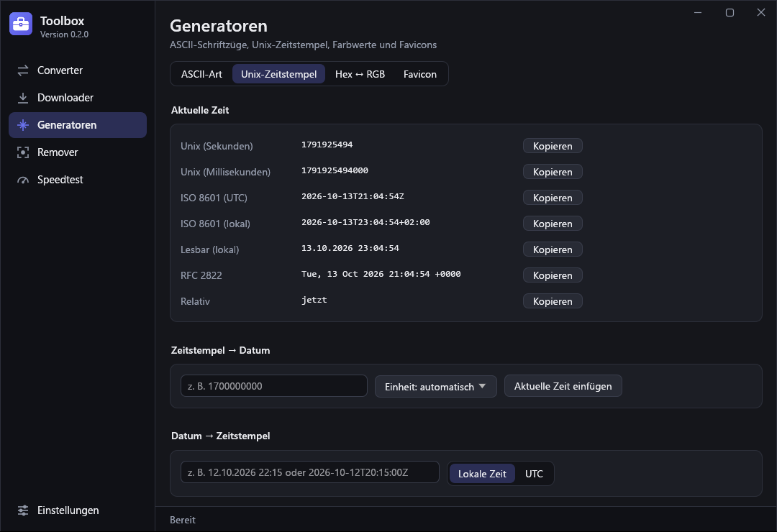Switch to the ASCII-Art tab
This screenshot has height=532, width=777.
(201, 74)
